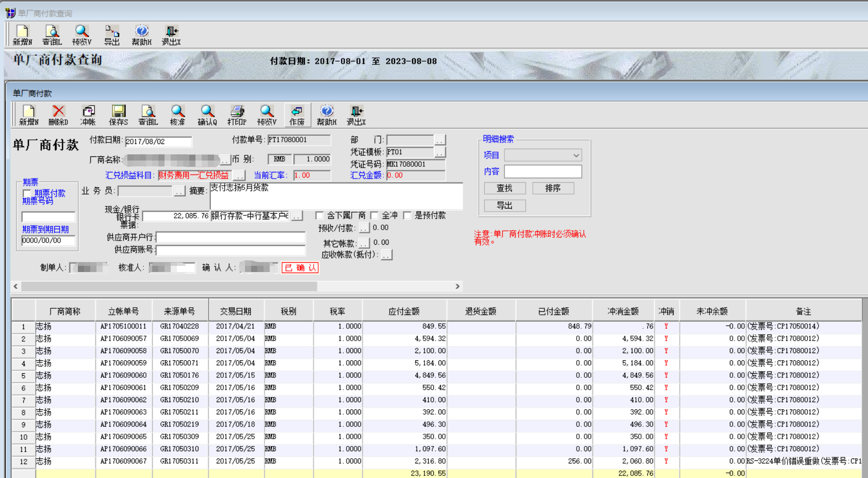Click the 应付金额 column header
Image resolution: width=868 pixels, height=478 pixels.
[404, 311]
